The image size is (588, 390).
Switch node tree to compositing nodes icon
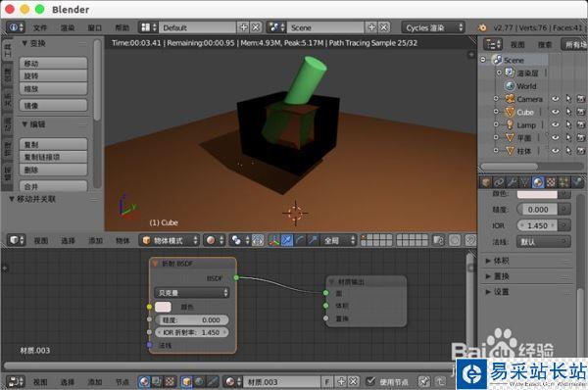click(x=157, y=382)
